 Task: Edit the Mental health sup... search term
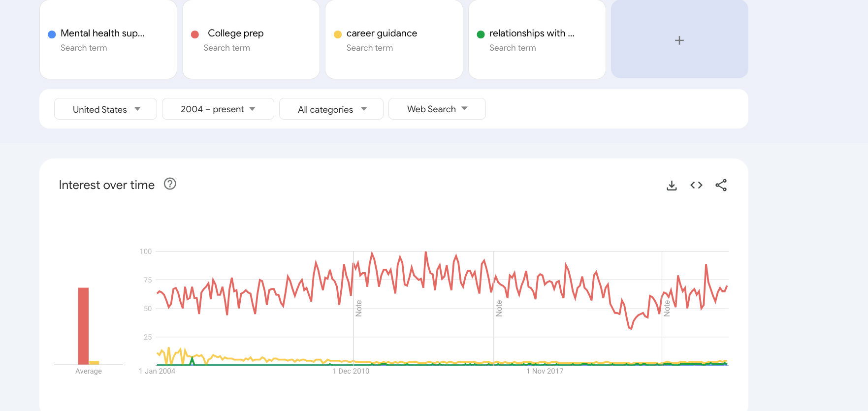pos(102,33)
